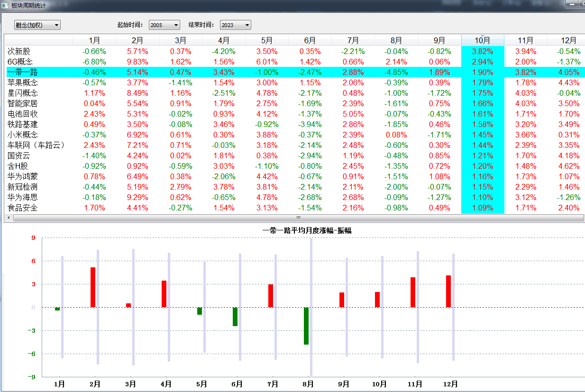
Task: Click the 8月 label on chart axis
Action: 308,384
